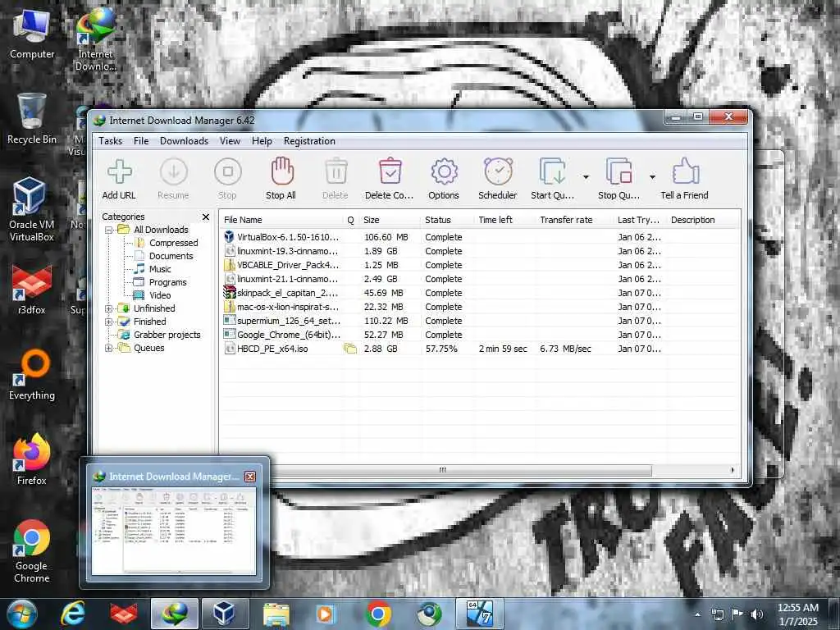The width and height of the screenshot is (840, 630).
Task: Sort by File Name column header
Action: click(x=282, y=220)
